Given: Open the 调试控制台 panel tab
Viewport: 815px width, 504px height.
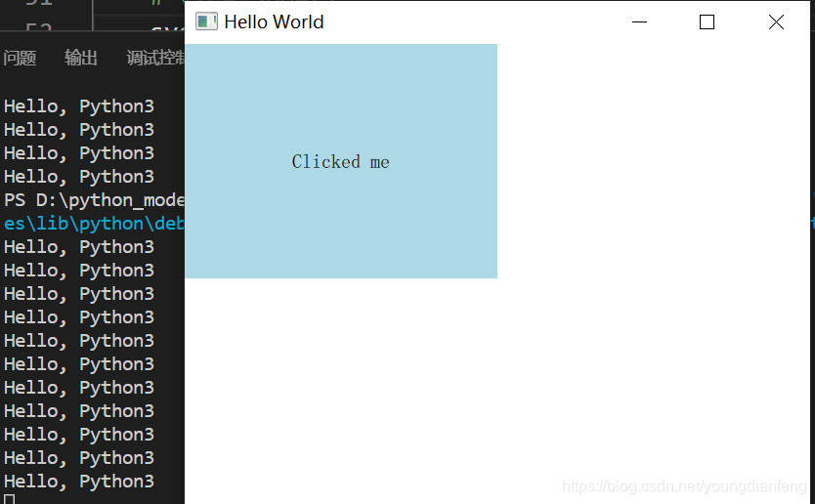Looking at the screenshot, I should (x=155, y=58).
